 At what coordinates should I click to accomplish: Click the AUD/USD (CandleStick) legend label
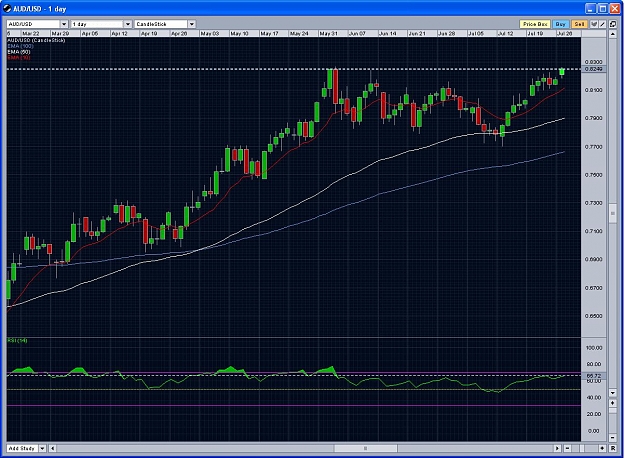(36, 40)
